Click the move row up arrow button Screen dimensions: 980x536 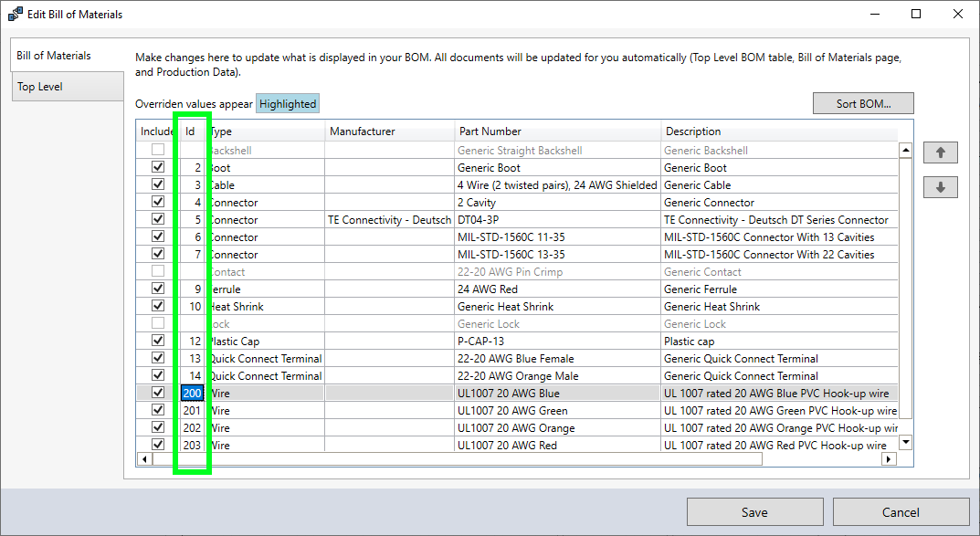tap(940, 152)
